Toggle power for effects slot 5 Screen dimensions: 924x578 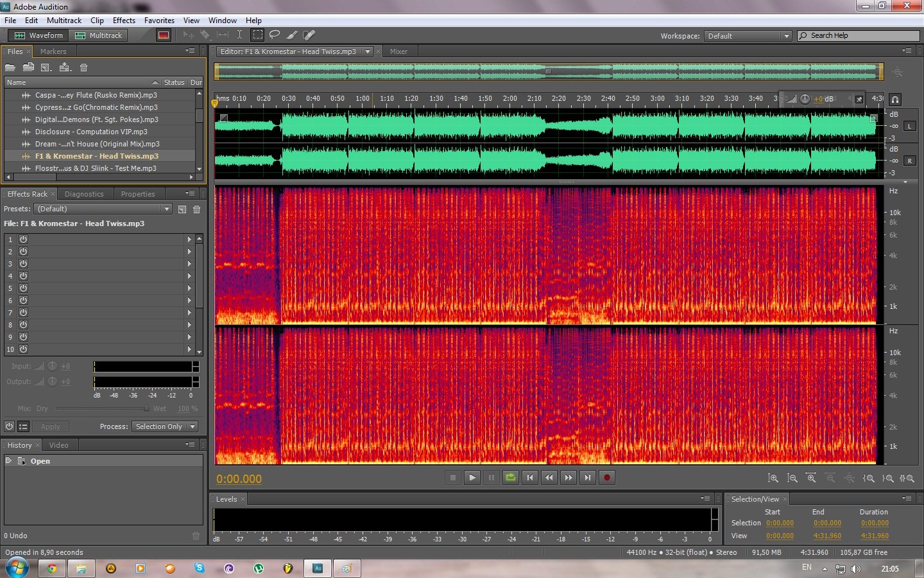[x=23, y=288]
